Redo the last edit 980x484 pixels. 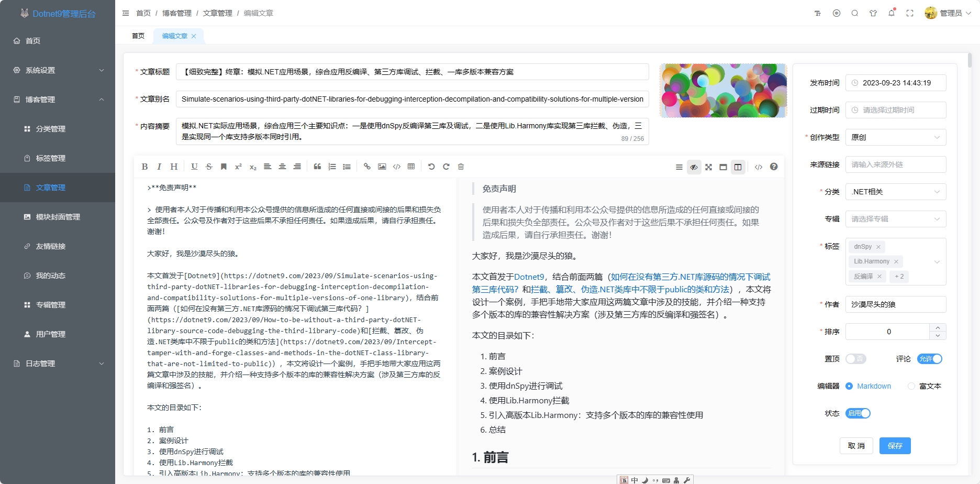(446, 167)
